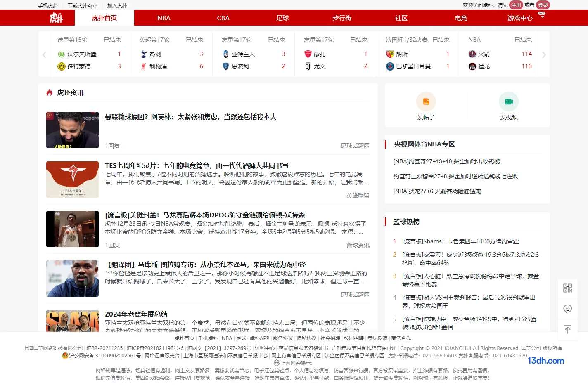Click the 篮球资讯 section tag

[358, 245]
